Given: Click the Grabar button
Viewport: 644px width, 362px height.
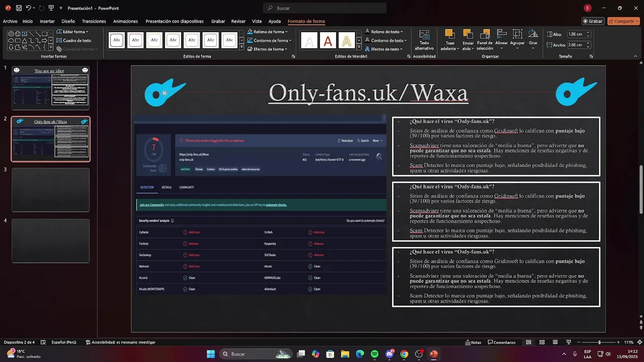Looking at the screenshot, I should 593,21.
